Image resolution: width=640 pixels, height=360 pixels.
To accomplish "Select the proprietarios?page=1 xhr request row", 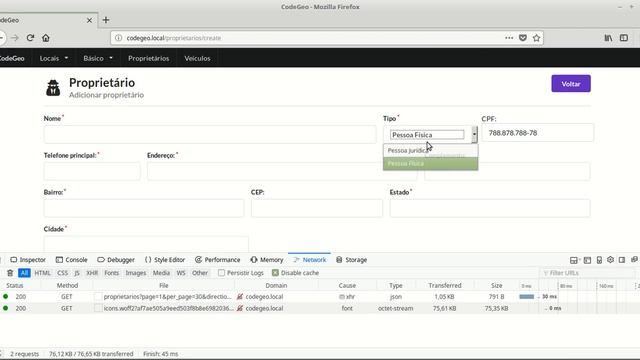I will pos(320,297).
